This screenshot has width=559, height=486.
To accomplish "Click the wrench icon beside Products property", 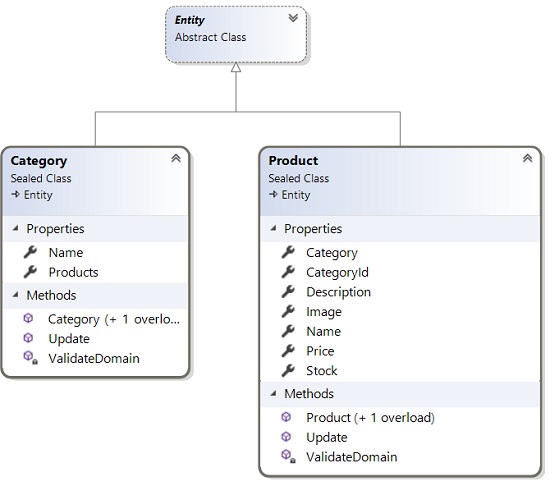I will point(30,272).
